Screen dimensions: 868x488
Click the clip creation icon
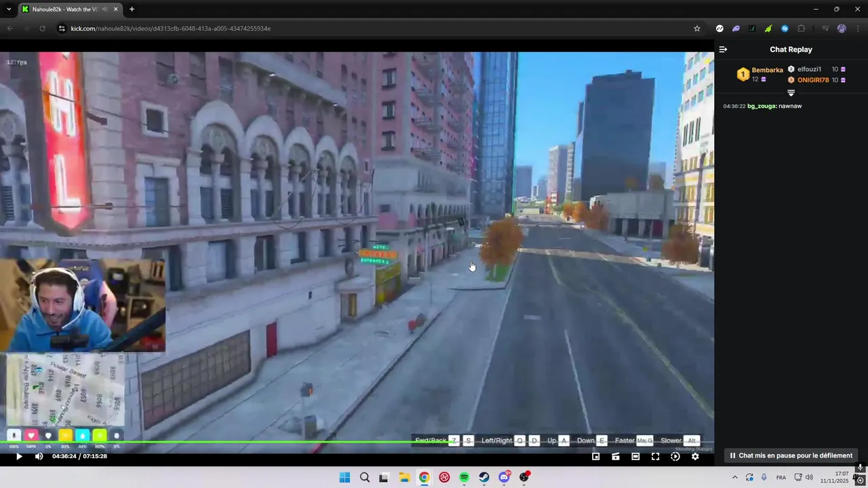click(x=615, y=457)
